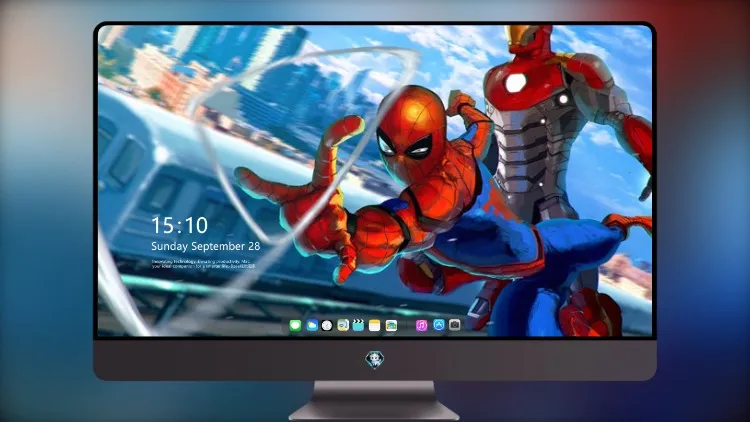750x422 pixels.
Task: Click the logo on monitor chin
Action: [375, 359]
